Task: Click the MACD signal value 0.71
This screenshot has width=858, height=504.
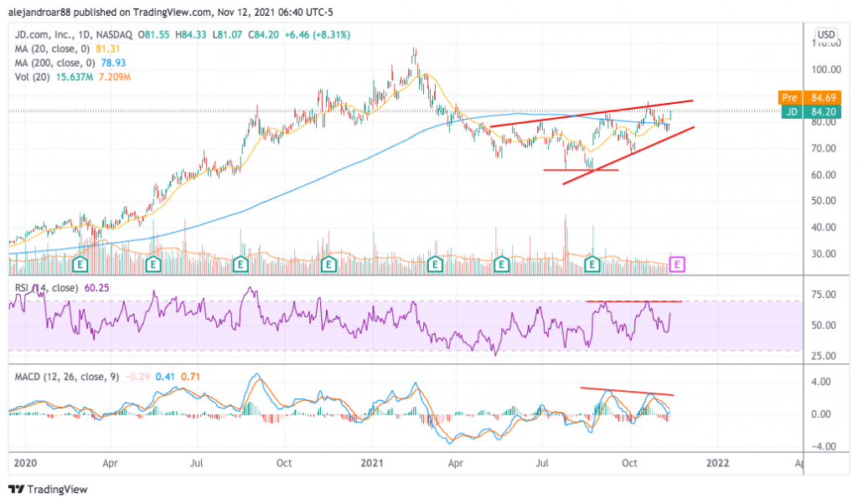Action: (x=190, y=377)
